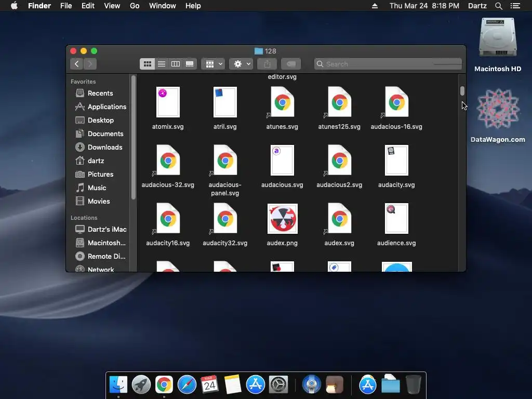Select the audacious-panel.svg file icon
The height and width of the screenshot is (399, 532).
pos(225,160)
